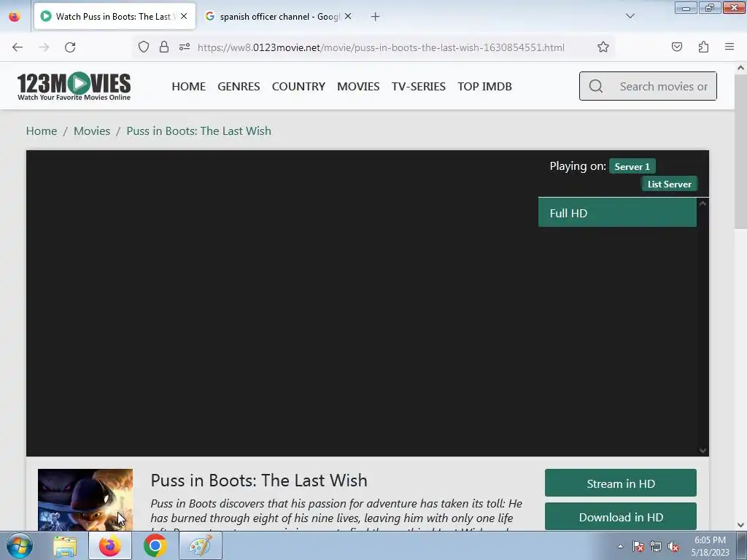Viewport: 747px width, 560px height.
Task: Click the black video player area
Action: pos(282,303)
